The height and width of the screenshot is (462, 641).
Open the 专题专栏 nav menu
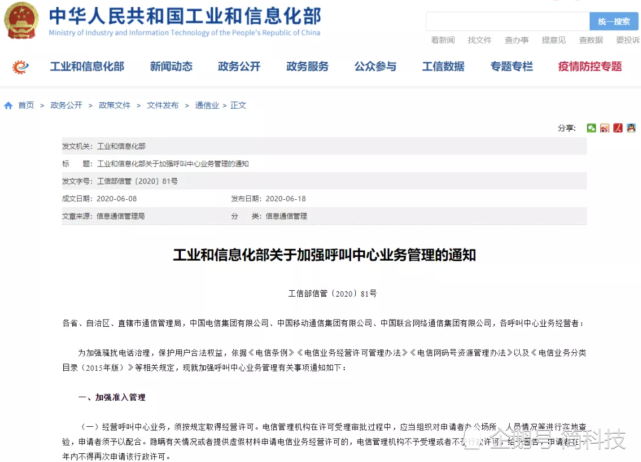click(511, 67)
